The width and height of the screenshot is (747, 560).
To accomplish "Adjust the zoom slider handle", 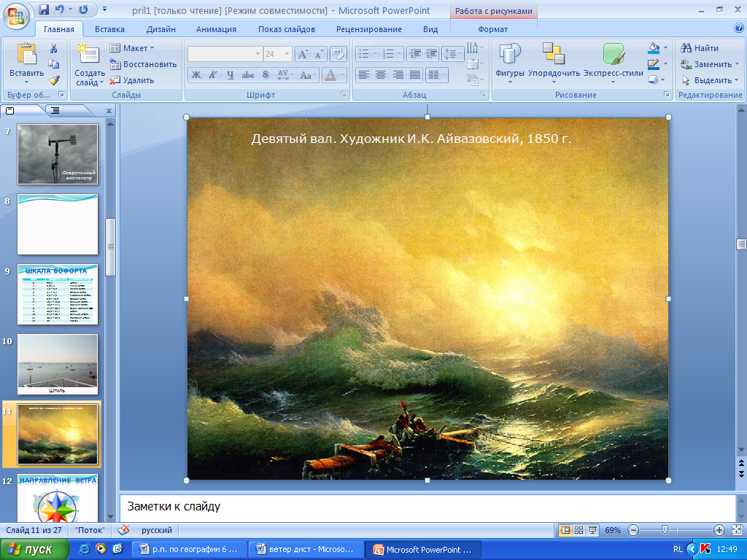I will coord(665,530).
